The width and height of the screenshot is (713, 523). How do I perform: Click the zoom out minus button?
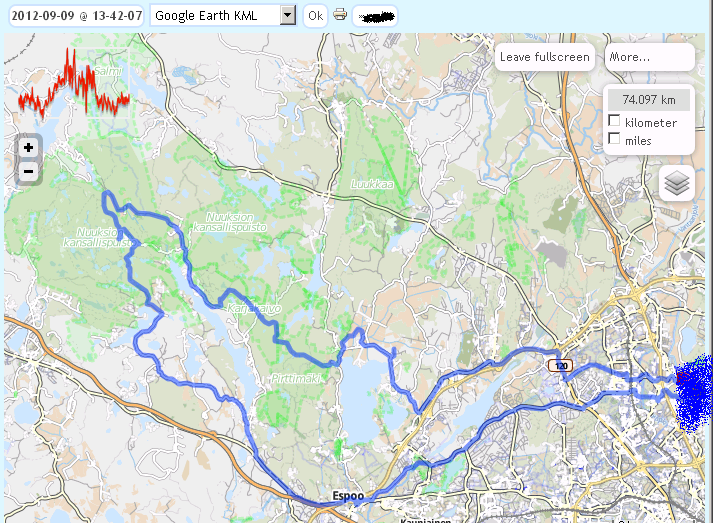click(28, 171)
